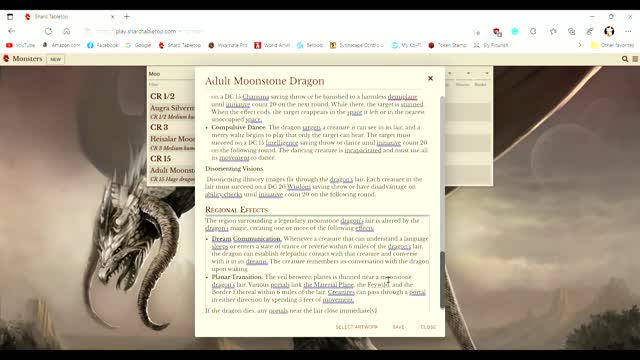Reload the page with refresh icon

[x=48, y=31]
